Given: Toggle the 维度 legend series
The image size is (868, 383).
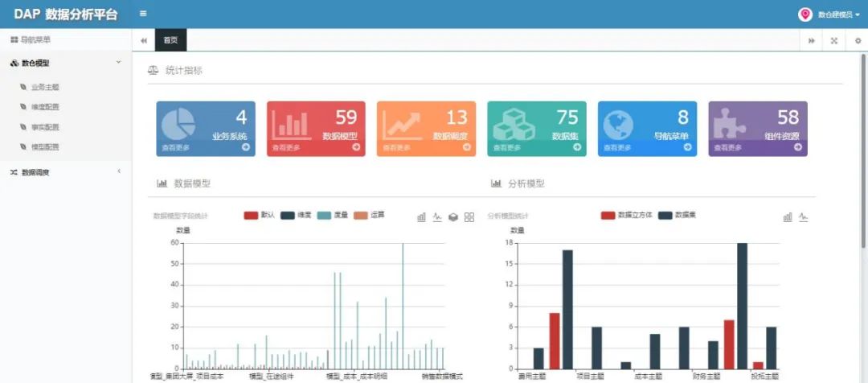Looking at the screenshot, I should 295,215.
